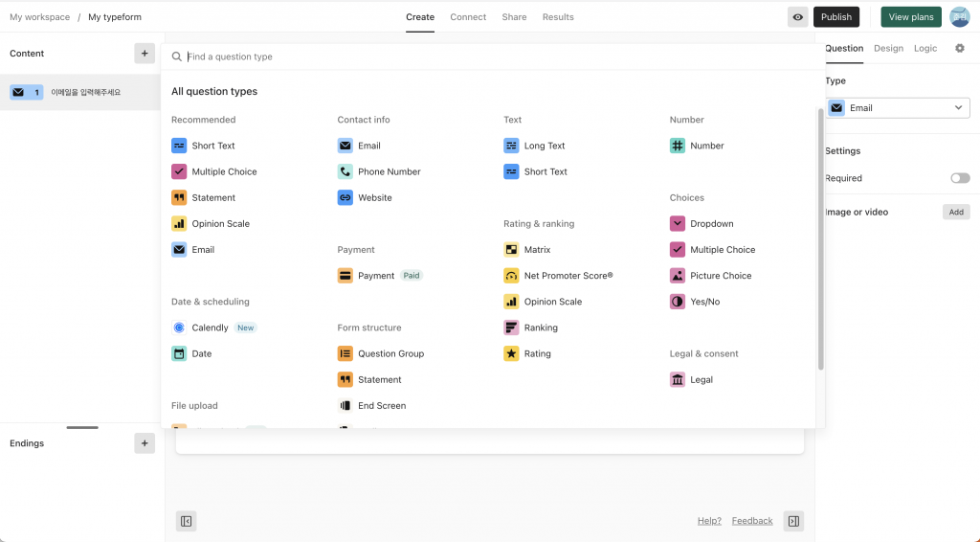Add a Net Promoter Score question
This screenshot has width=980, height=542.
click(x=558, y=276)
